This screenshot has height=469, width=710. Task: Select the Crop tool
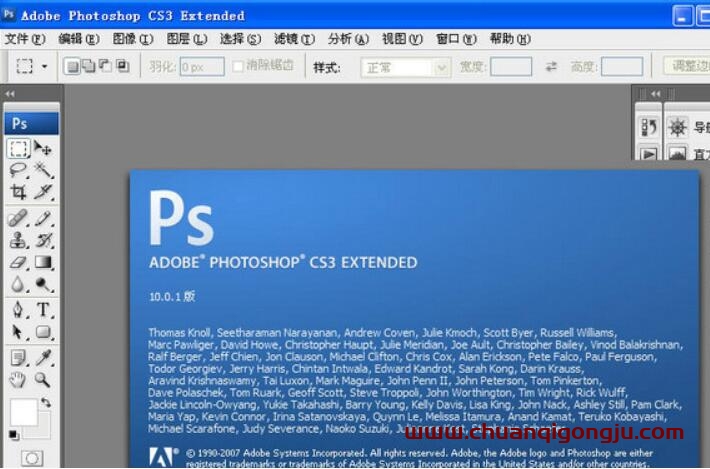18,192
